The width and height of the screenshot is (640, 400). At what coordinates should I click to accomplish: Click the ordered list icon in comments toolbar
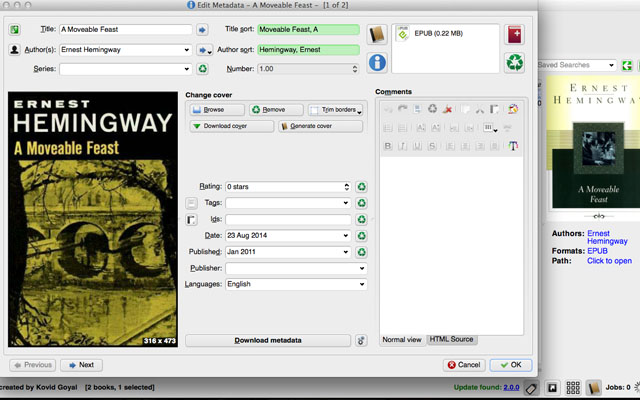[x=388, y=128]
